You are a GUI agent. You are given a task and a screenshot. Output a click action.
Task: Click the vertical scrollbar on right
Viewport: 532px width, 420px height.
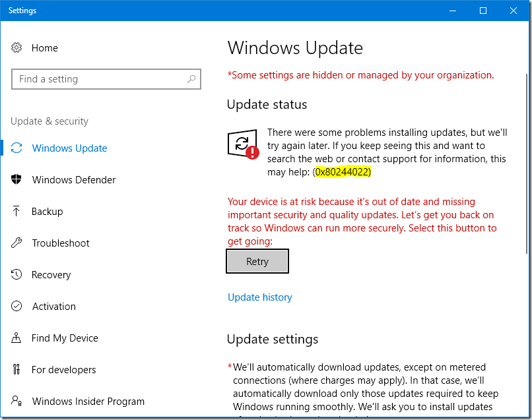(x=527, y=163)
